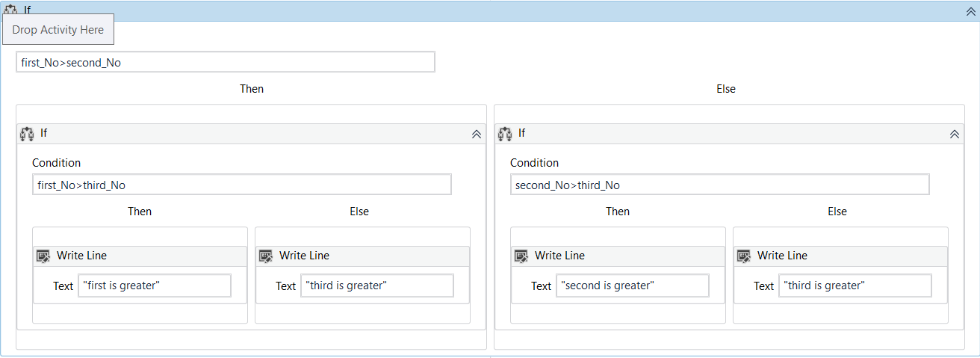The width and height of the screenshot is (980, 358).
Task: Collapse the nested If with first_No>third_No
Action: tap(476, 134)
